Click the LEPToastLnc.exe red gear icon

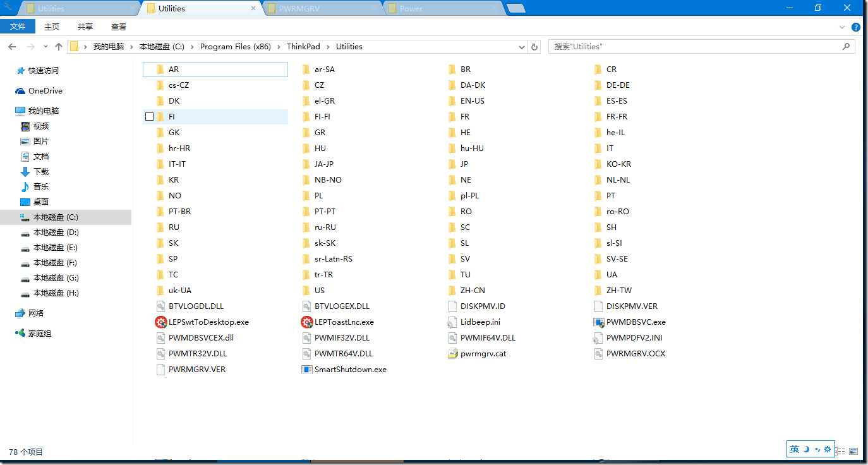click(307, 322)
